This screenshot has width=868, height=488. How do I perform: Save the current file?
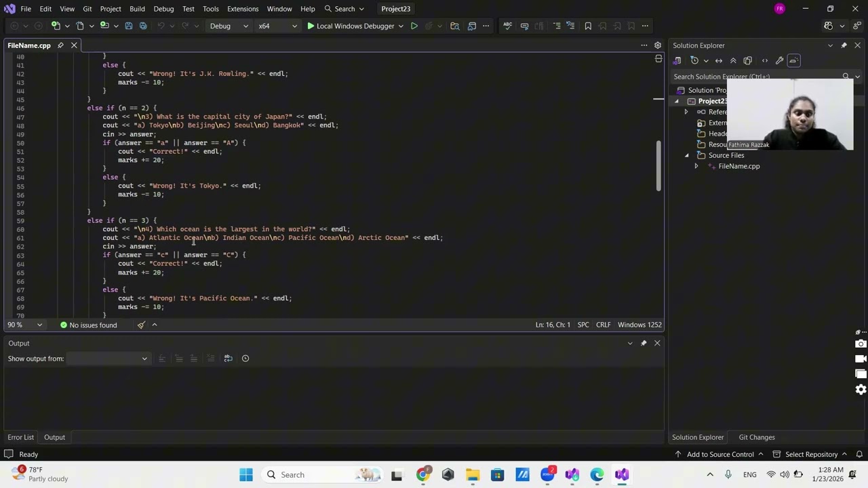(128, 26)
